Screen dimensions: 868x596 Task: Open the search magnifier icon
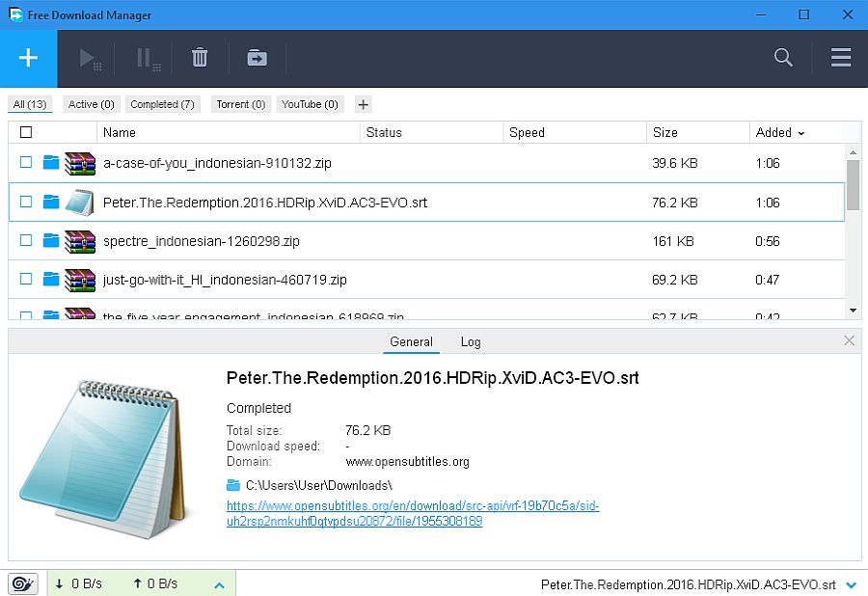pos(783,58)
